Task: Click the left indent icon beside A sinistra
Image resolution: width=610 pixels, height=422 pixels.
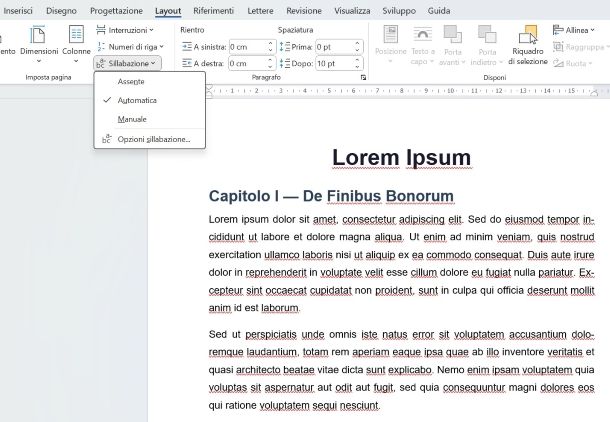Action: (x=187, y=47)
